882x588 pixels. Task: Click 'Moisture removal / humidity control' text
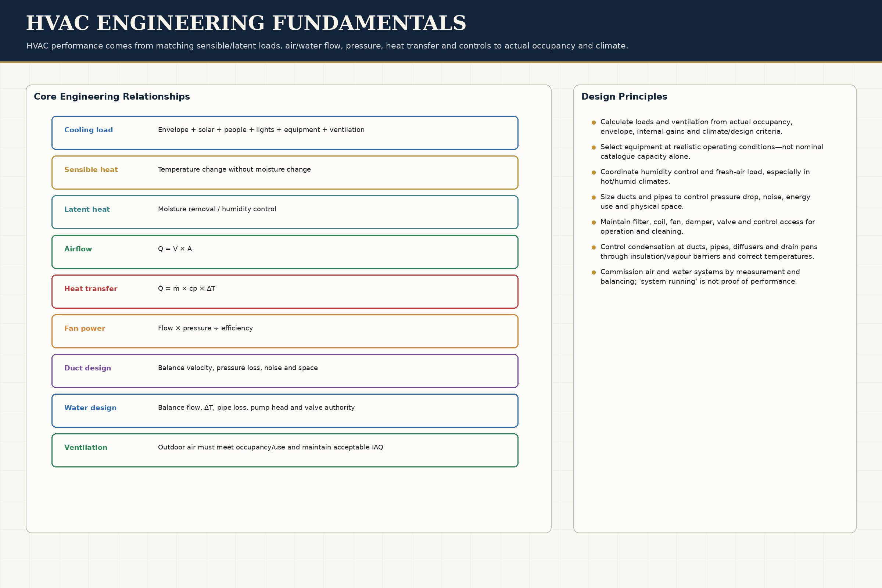[217, 209]
